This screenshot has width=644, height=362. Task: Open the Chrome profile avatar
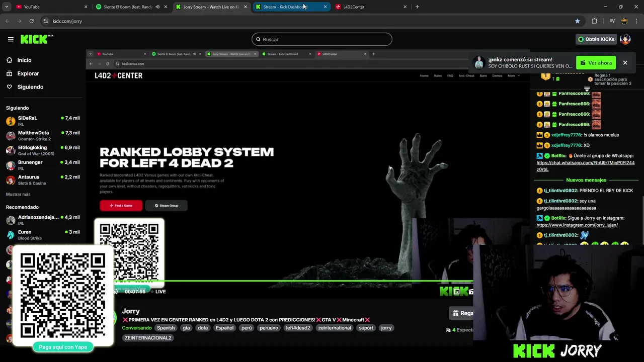point(624,21)
